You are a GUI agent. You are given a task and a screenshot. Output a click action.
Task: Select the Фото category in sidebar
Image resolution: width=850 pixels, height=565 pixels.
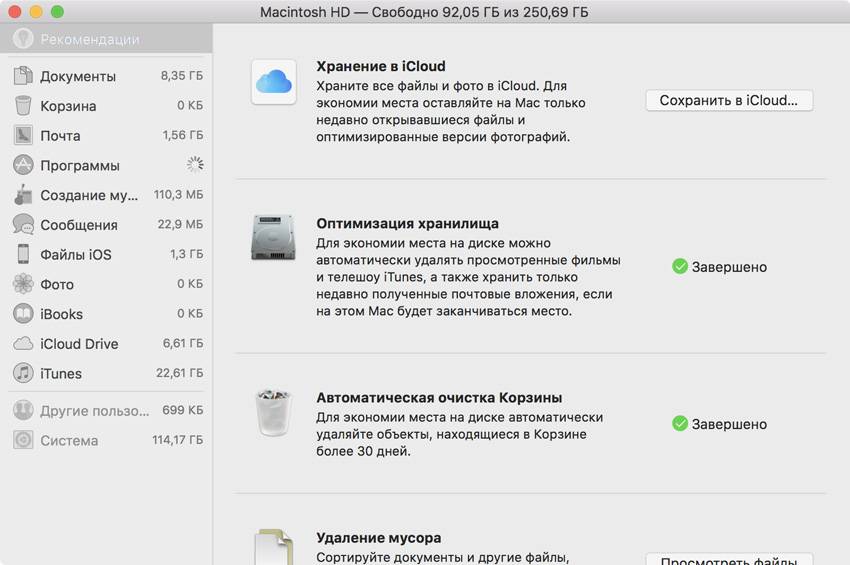(x=57, y=285)
